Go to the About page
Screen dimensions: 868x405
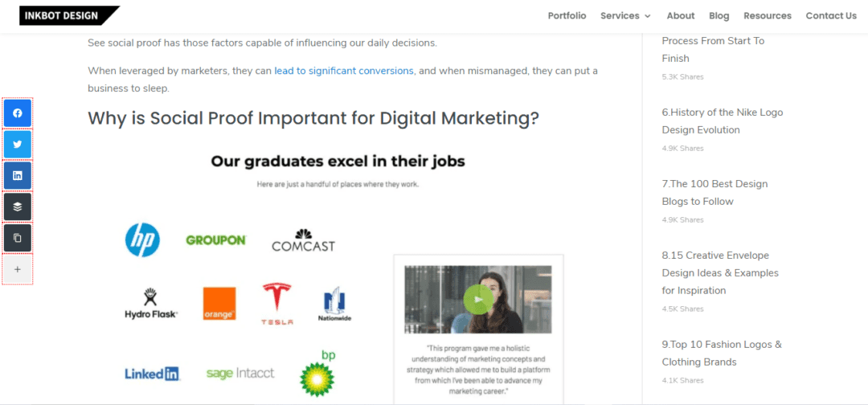pos(680,15)
